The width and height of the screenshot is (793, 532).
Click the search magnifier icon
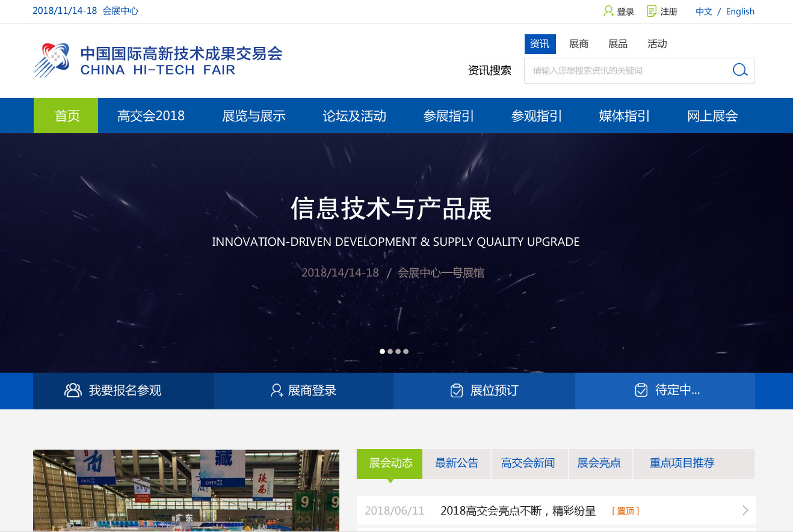[x=739, y=70]
